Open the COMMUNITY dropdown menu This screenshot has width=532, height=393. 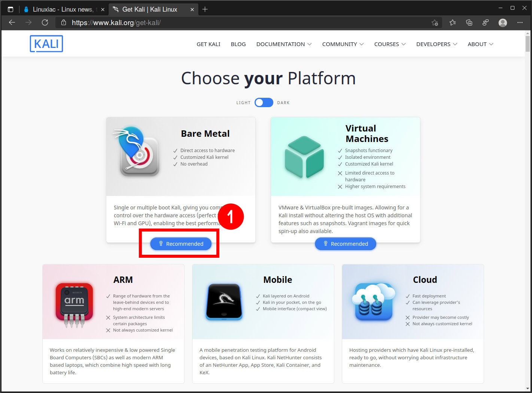coord(343,44)
